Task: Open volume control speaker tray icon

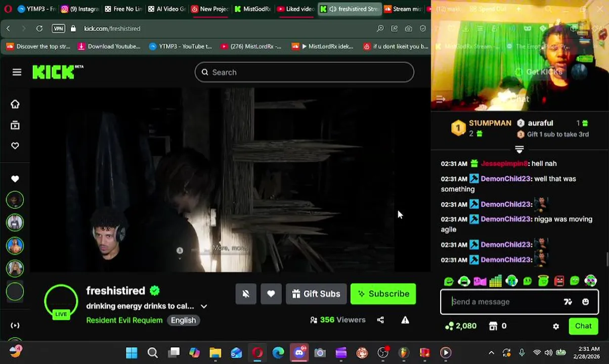Action: [548, 353]
